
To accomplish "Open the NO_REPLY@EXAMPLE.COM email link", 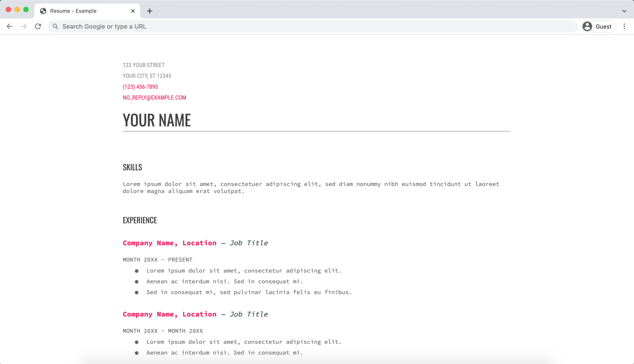I will coord(155,98).
